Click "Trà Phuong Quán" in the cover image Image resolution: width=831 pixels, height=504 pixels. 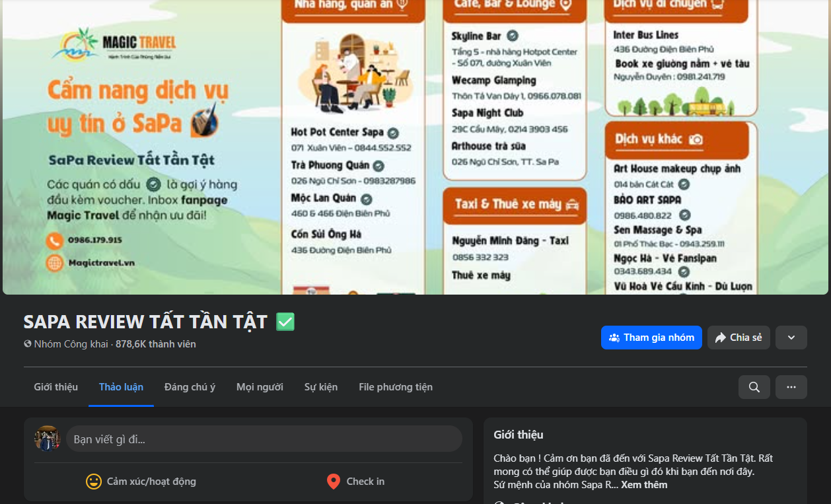point(330,165)
